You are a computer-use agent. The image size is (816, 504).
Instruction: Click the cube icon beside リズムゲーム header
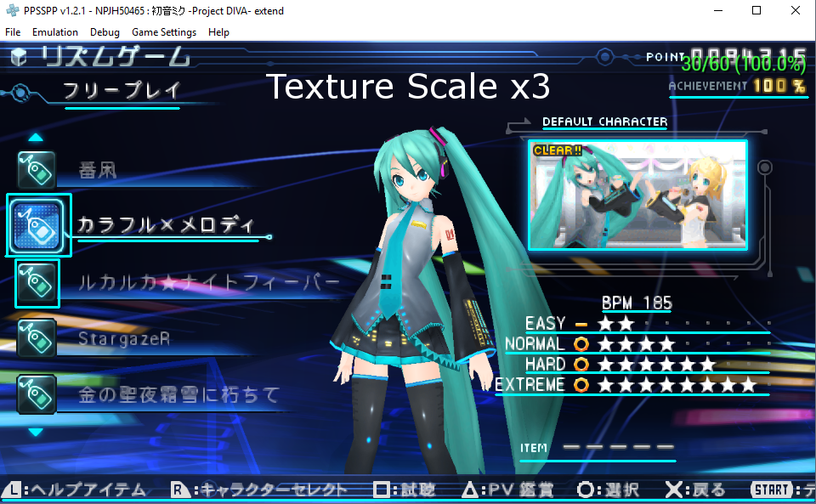coord(21,57)
